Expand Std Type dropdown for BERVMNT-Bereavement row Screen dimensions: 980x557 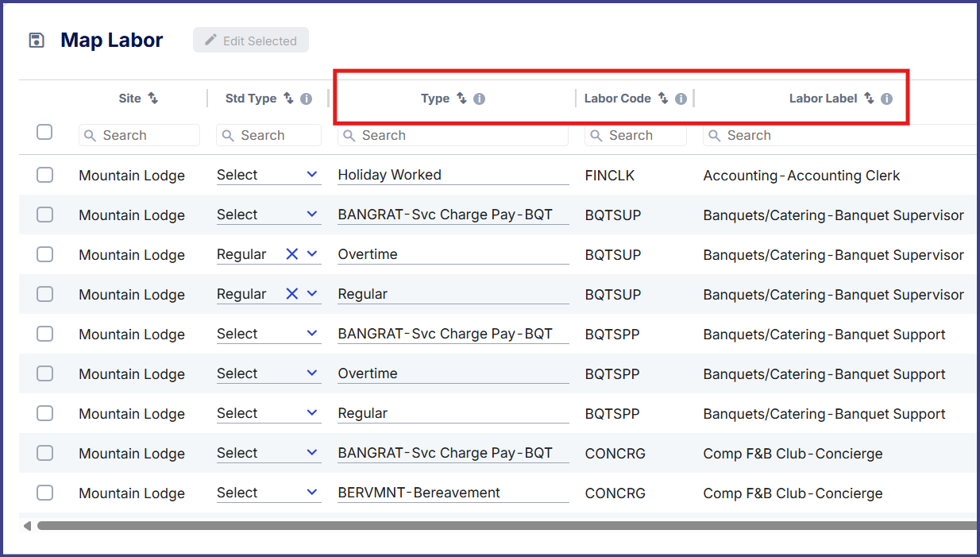[312, 493]
